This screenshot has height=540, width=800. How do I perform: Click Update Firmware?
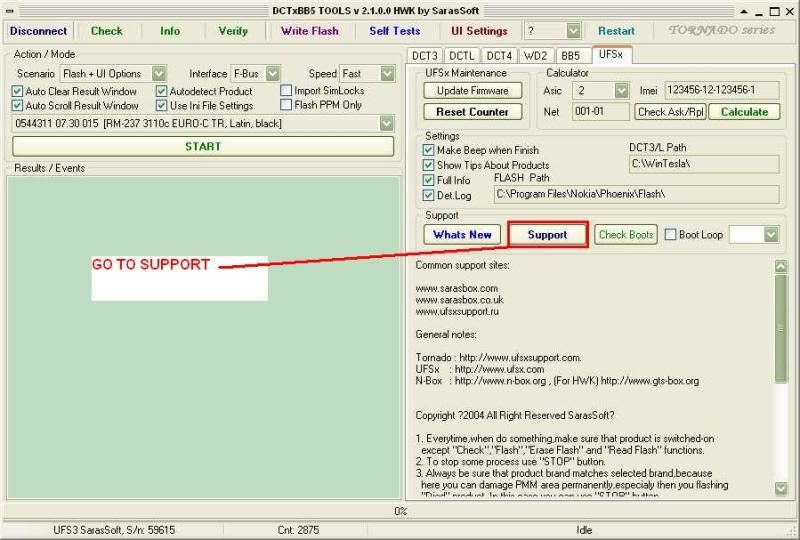coord(472,91)
